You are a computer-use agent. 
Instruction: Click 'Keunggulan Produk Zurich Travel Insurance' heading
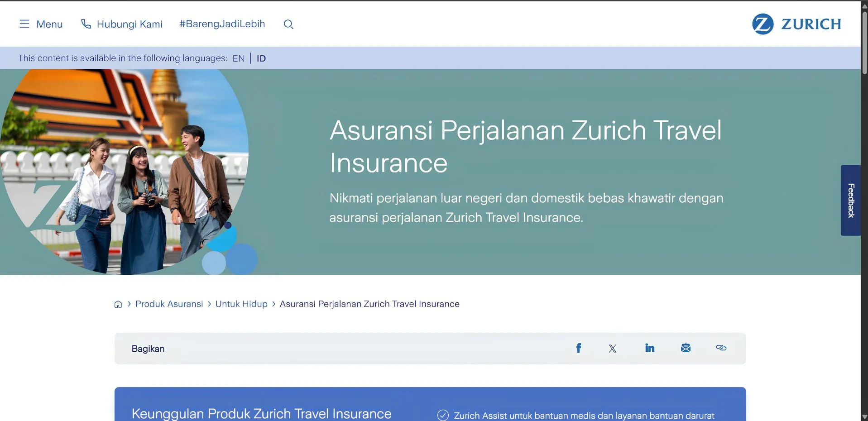click(261, 414)
